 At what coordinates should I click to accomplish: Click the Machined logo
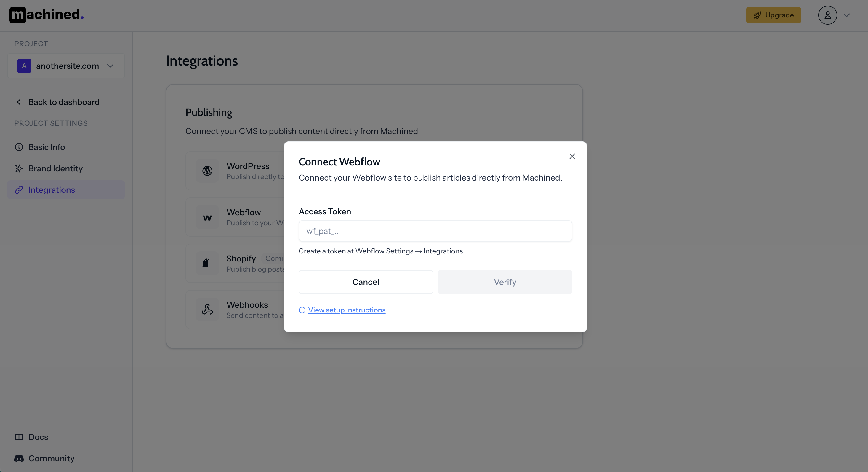[47, 15]
